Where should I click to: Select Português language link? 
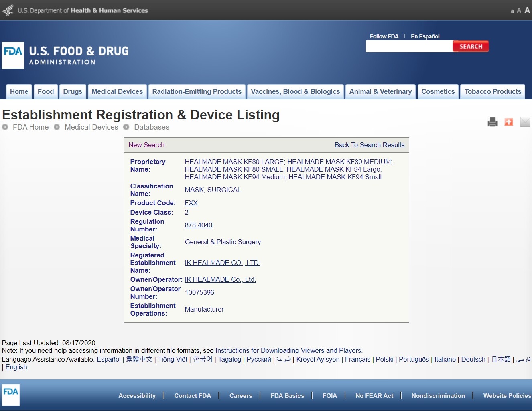[414, 360]
